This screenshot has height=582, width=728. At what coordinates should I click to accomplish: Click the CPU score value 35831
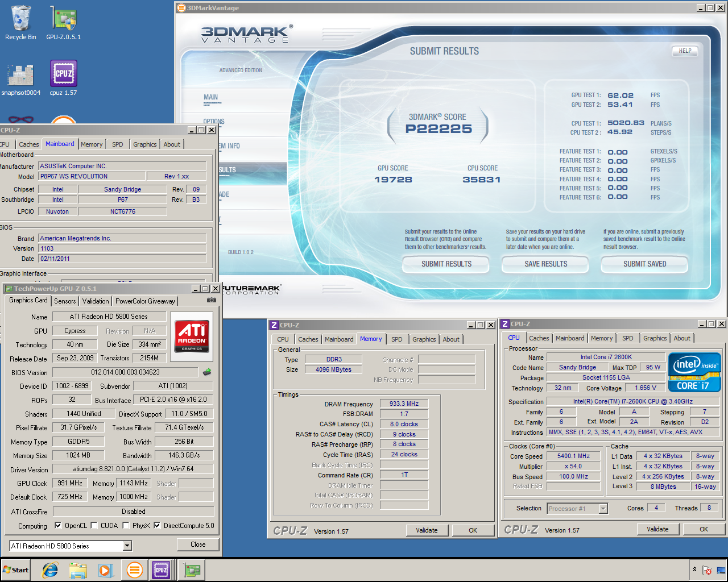click(482, 180)
